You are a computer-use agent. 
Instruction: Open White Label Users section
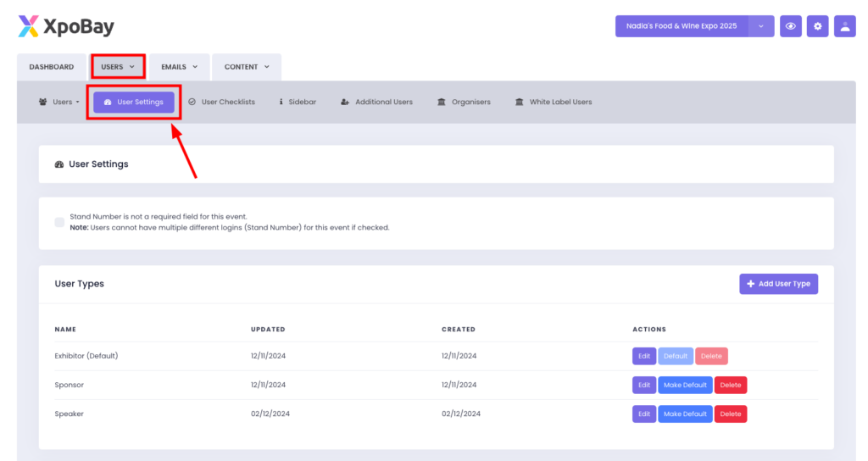tap(554, 102)
